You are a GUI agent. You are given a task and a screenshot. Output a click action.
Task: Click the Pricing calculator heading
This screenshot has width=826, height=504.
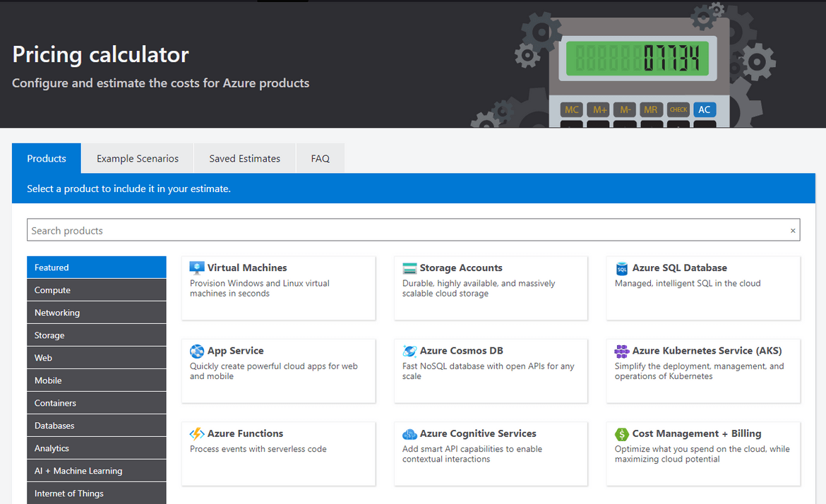tap(101, 55)
